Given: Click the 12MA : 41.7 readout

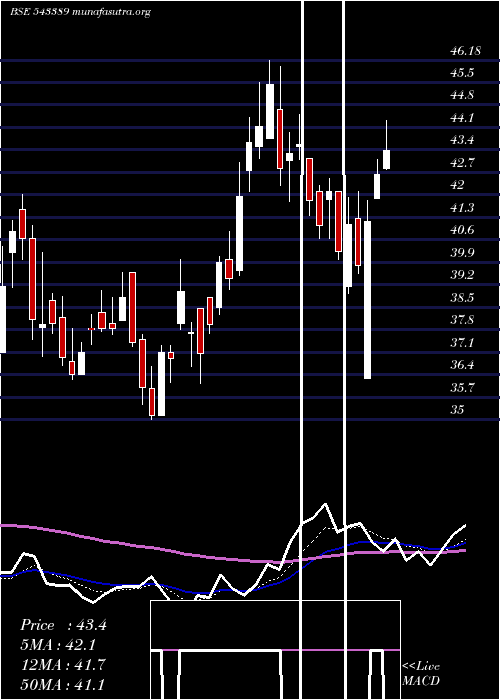Looking at the screenshot, I should [63, 665].
